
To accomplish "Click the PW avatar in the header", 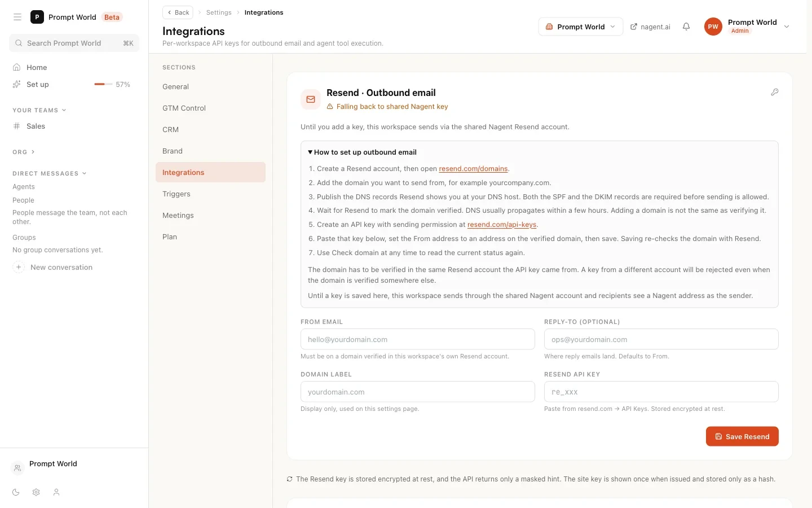I will point(713,27).
